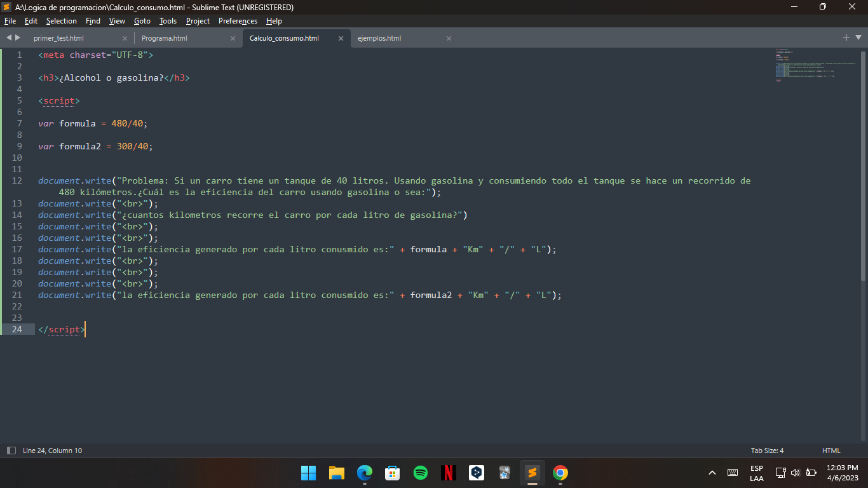Click the battery tray icon

tap(811, 473)
